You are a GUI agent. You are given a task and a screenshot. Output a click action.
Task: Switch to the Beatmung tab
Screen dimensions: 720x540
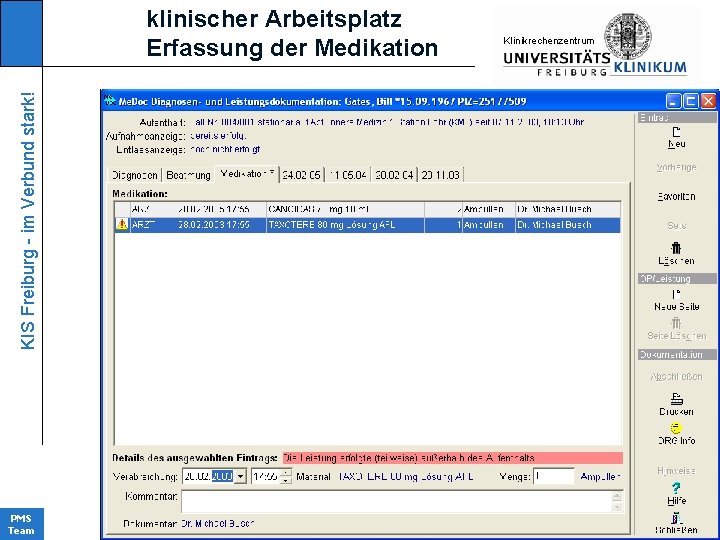pyautogui.click(x=188, y=175)
